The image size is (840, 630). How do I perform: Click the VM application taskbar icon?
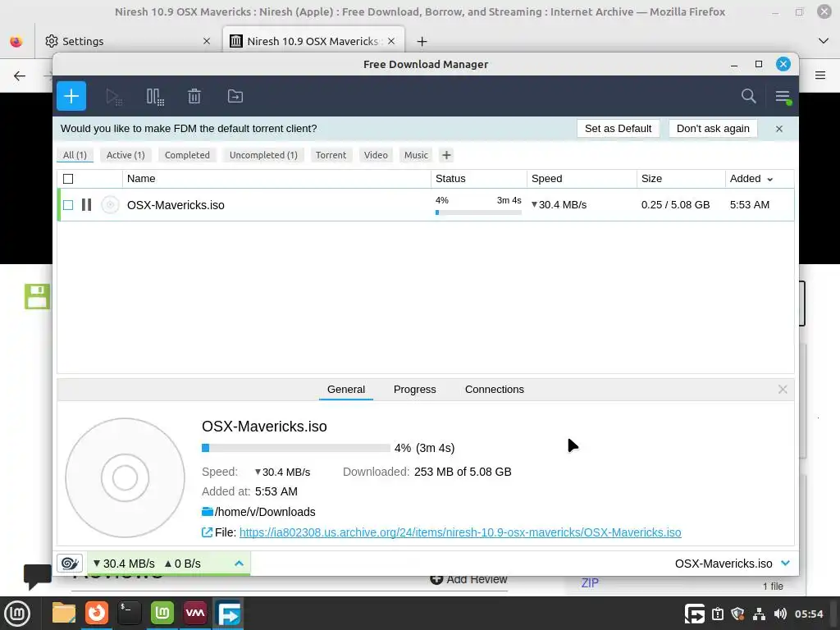point(195,614)
